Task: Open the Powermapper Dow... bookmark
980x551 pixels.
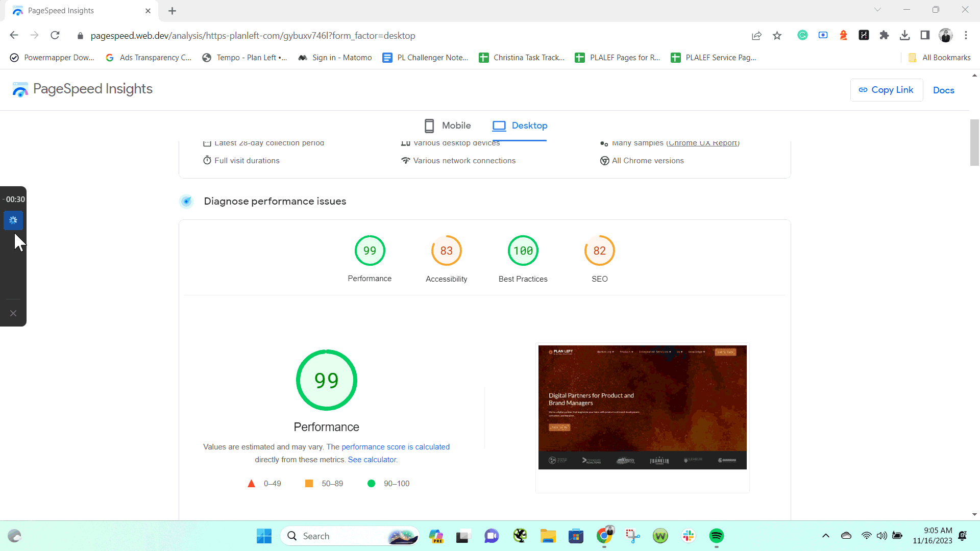Action: click(52, 58)
